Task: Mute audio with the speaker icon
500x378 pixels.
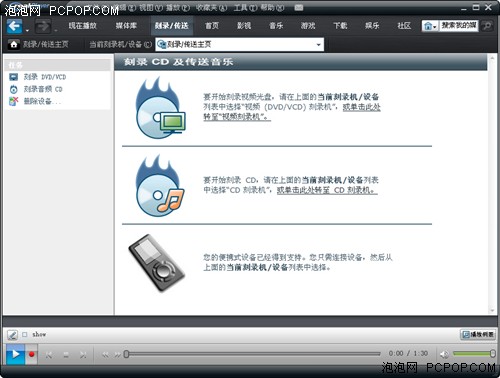Action: pyautogui.click(x=444, y=354)
